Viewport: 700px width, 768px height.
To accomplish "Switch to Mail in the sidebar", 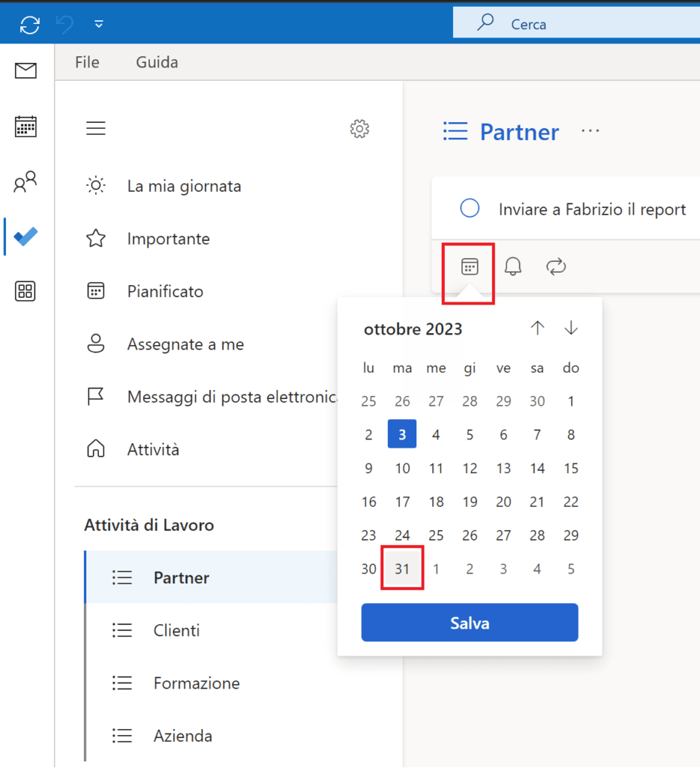I will click(x=26, y=71).
